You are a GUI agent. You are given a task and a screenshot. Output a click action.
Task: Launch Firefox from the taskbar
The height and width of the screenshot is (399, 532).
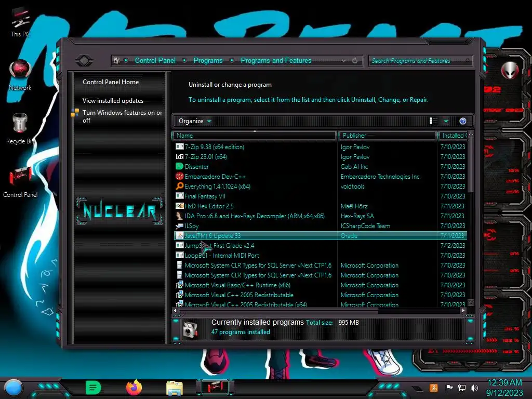(x=134, y=388)
